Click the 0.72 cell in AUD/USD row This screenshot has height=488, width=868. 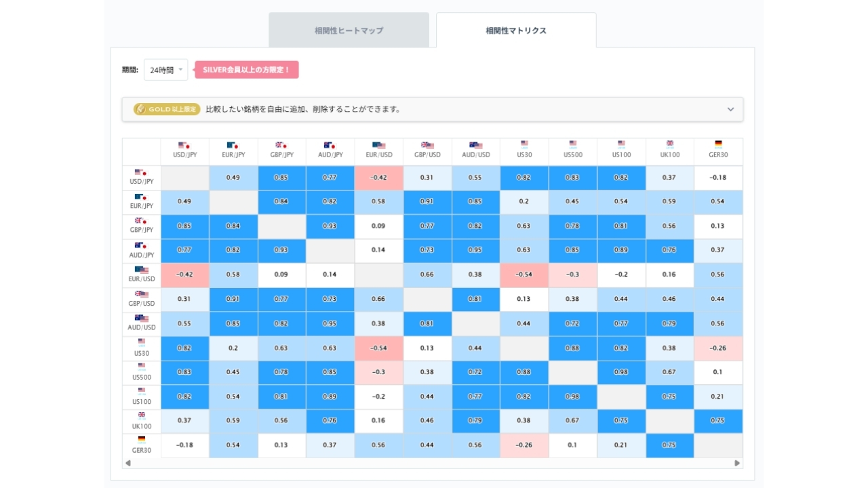[573, 323]
